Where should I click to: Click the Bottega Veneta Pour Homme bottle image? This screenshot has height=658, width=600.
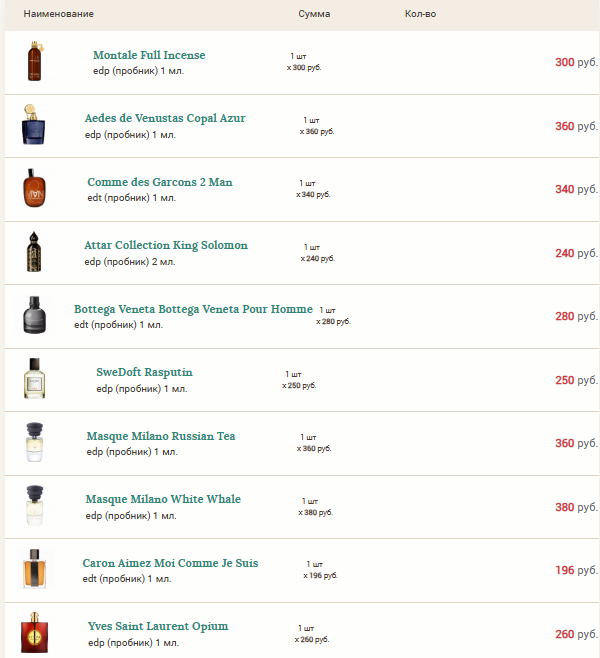point(34,315)
